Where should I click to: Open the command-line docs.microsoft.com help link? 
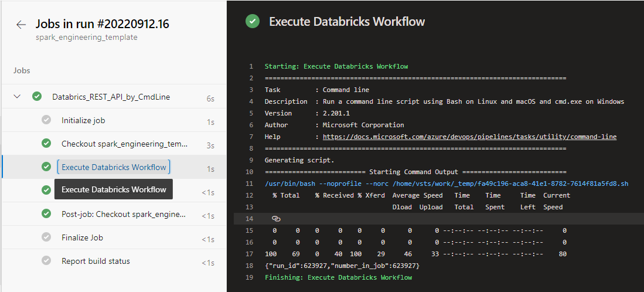pyautogui.click(x=469, y=137)
